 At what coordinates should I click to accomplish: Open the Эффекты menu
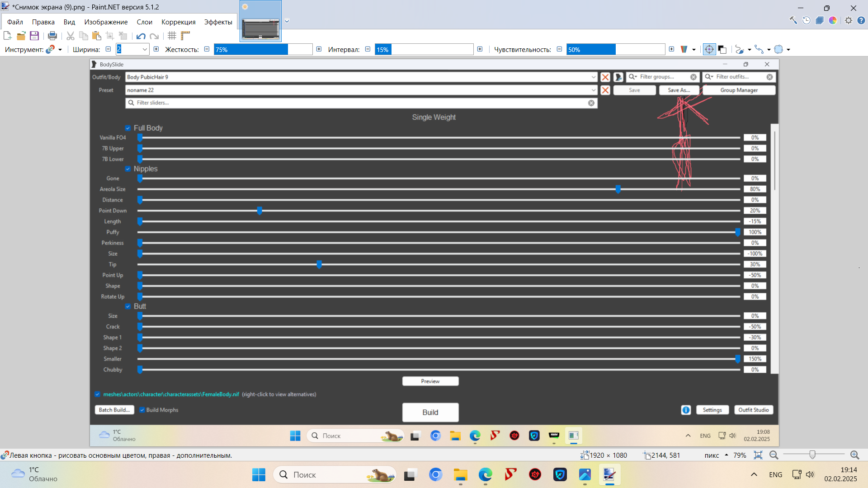pyautogui.click(x=218, y=22)
